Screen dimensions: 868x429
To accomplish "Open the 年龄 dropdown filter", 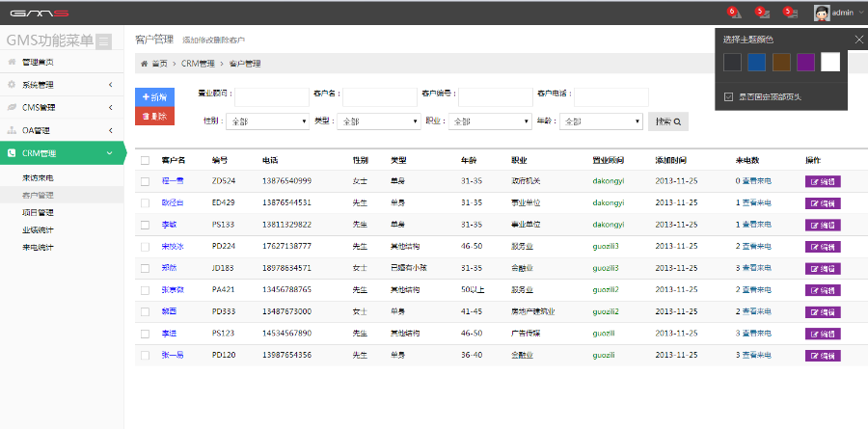I will 601,122.
